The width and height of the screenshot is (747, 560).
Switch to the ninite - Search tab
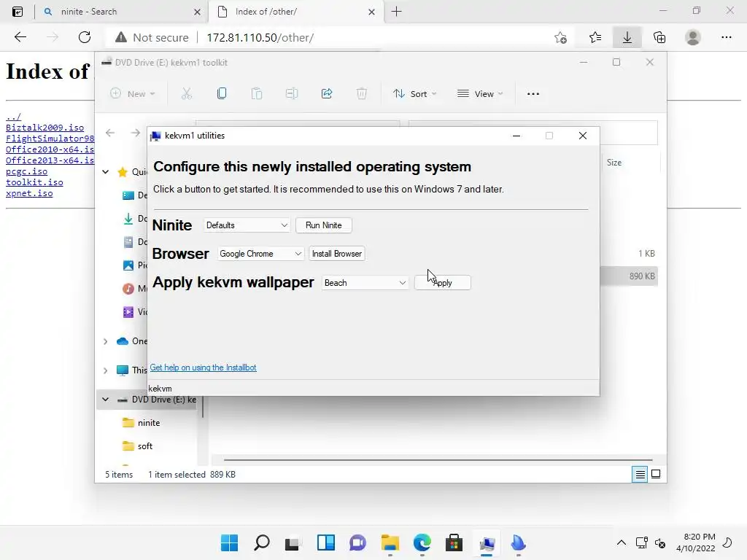(121, 12)
